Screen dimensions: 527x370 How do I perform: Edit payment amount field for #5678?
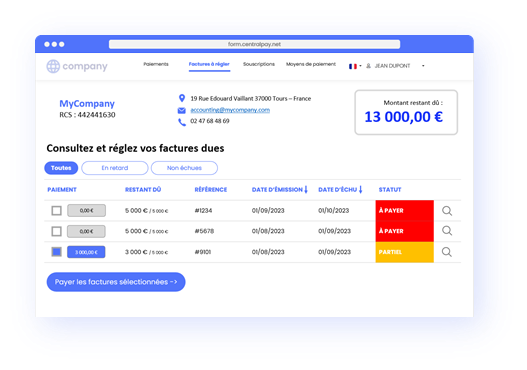coord(86,231)
